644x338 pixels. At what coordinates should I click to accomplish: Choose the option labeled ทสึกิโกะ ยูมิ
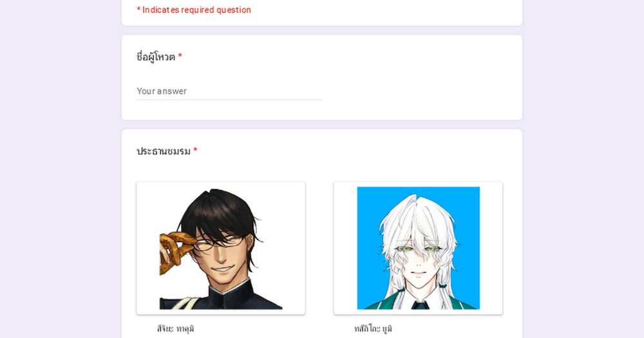373,328
